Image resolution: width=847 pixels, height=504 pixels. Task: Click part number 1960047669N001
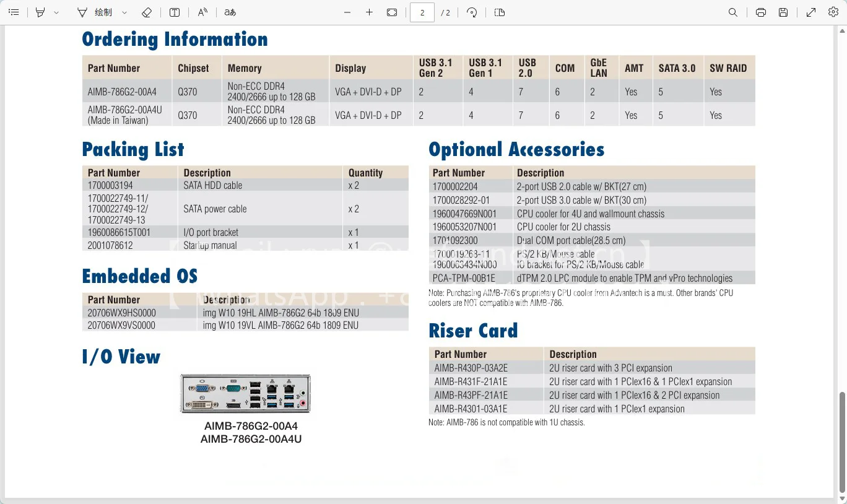[x=464, y=214]
